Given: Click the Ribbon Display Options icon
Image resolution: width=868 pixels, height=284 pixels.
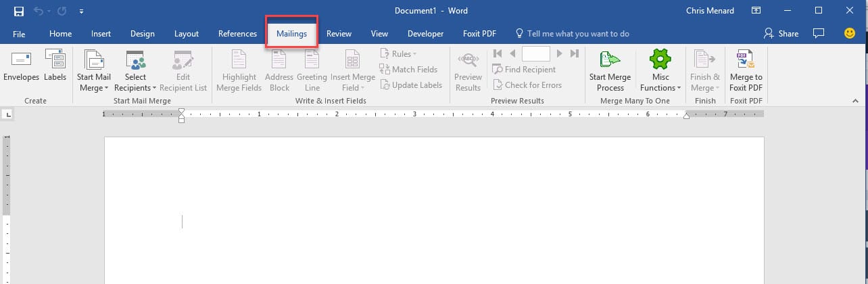Looking at the screenshot, I should (x=756, y=11).
